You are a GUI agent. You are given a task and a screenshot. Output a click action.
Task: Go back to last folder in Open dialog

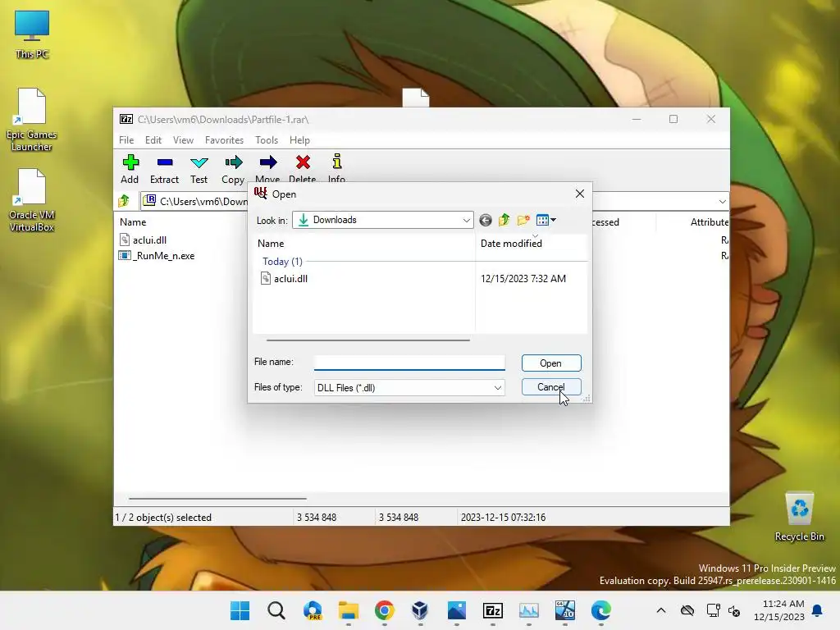[486, 220]
